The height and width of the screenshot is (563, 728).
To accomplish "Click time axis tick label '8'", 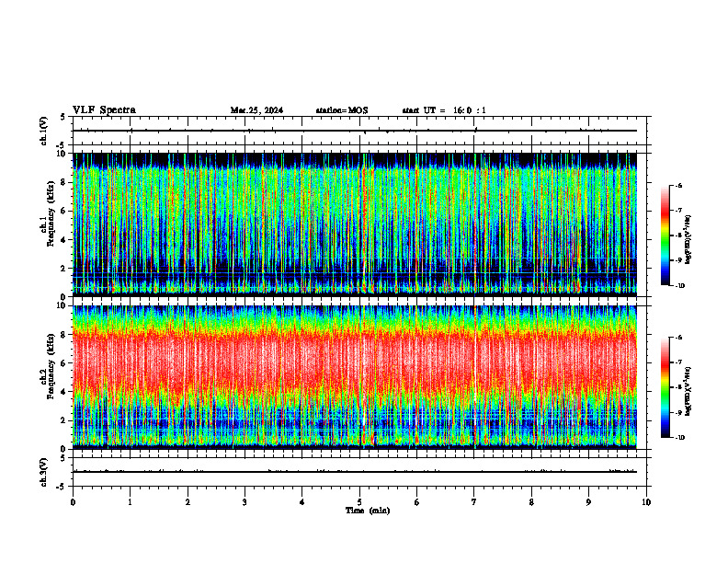I will pos(531,502).
